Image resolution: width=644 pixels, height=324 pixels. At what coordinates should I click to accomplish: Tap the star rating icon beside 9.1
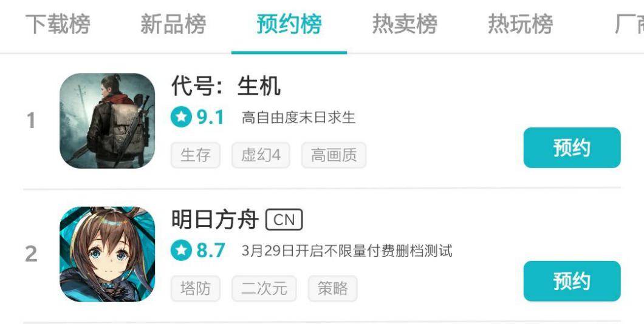pyautogui.click(x=181, y=117)
